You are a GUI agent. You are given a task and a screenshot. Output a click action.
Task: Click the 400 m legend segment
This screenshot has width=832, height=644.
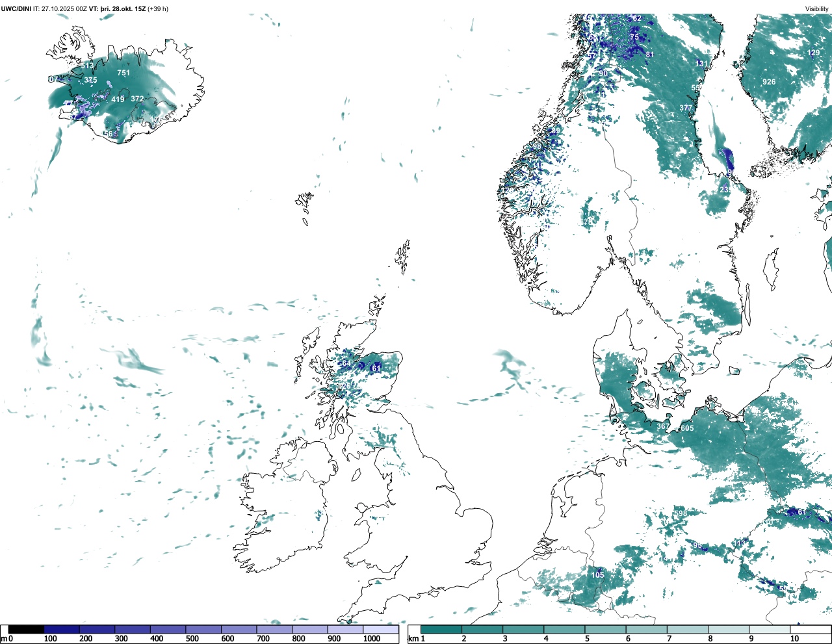pyautogui.click(x=168, y=629)
